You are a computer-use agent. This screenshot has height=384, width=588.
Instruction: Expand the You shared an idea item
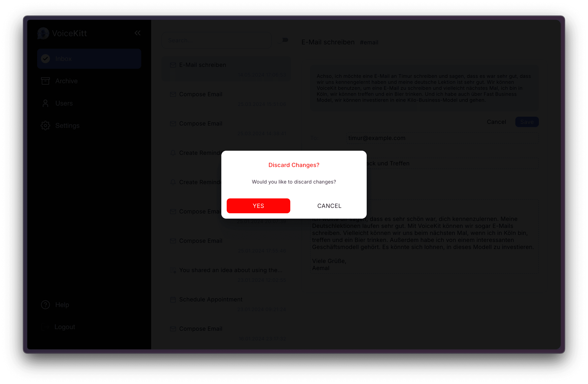point(230,270)
